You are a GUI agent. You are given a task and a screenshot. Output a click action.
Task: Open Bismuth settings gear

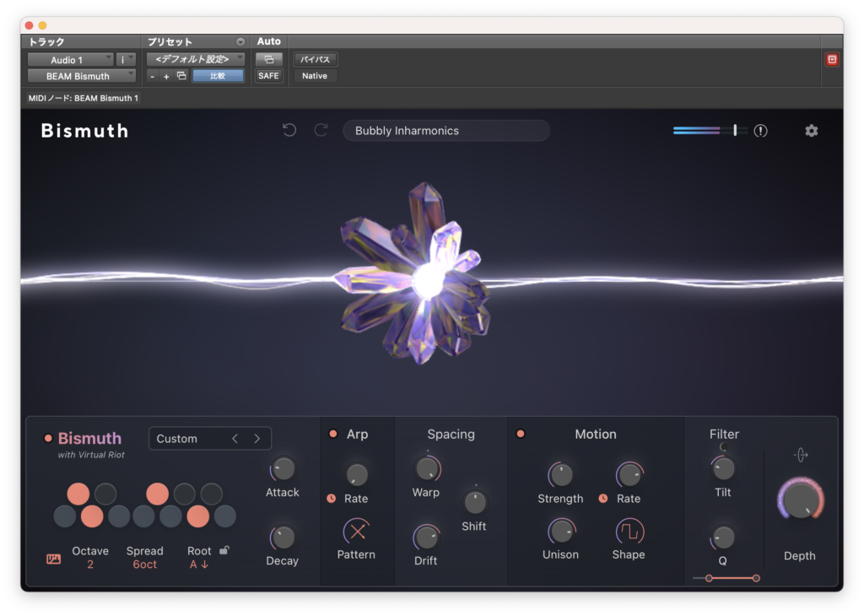[x=811, y=131]
